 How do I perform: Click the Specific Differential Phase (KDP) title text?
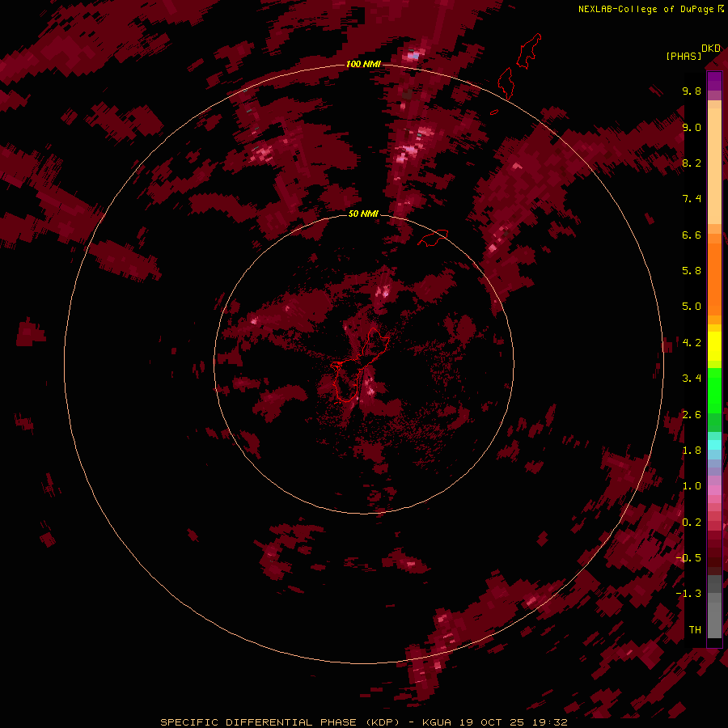[280, 722]
